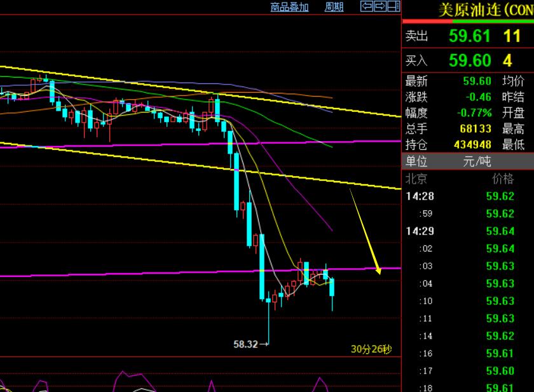Click the 北京 time column header
Viewport: 534px width, 392px height.
tap(416, 179)
